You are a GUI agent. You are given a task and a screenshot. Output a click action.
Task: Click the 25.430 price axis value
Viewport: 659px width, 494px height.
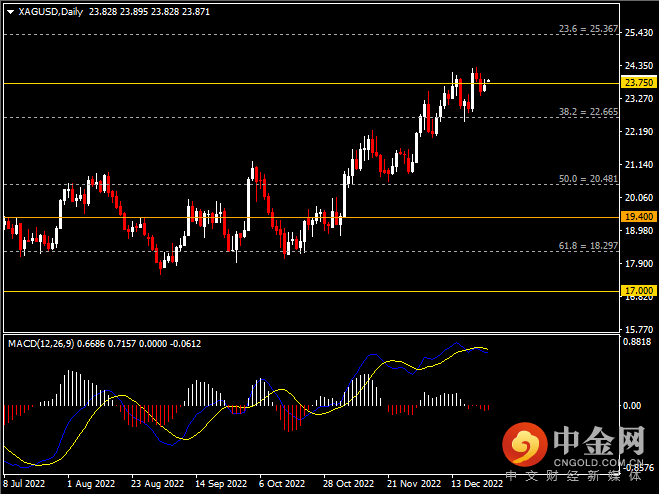point(639,33)
